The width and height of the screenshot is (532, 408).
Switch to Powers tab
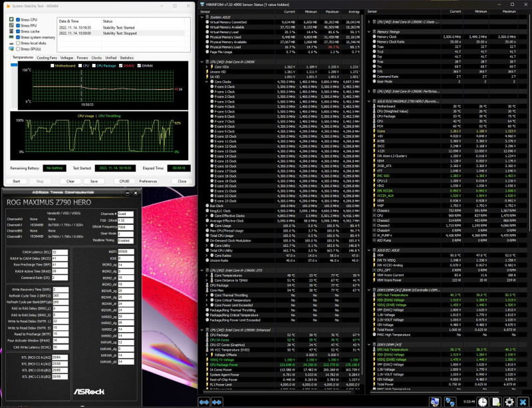[x=82, y=58]
